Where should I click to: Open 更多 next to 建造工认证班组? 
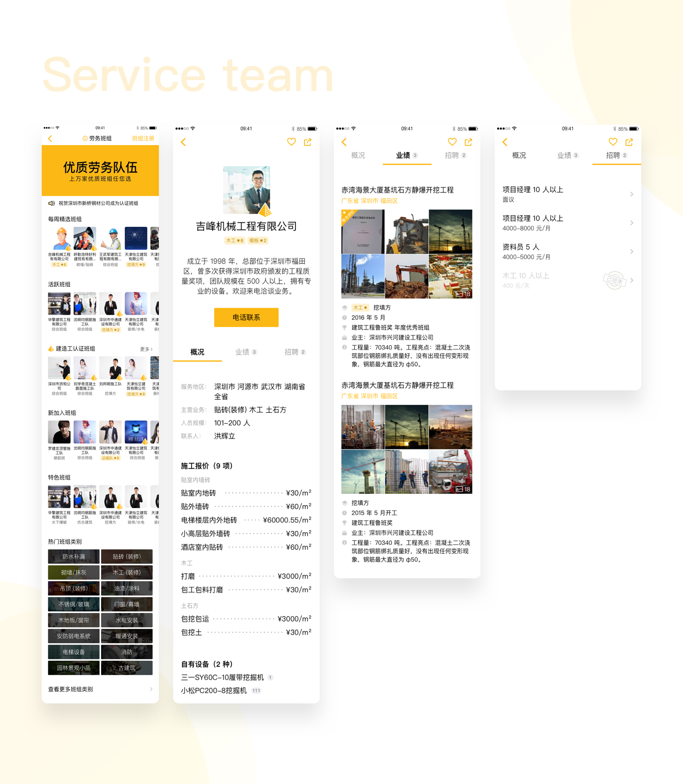(x=146, y=349)
